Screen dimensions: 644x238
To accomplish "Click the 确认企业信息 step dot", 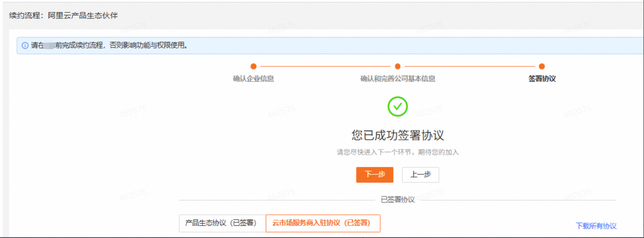I will (253, 66).
